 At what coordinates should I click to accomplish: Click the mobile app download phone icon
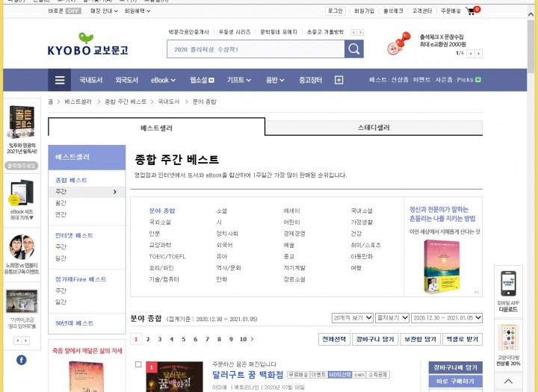[x=509, y=285]
